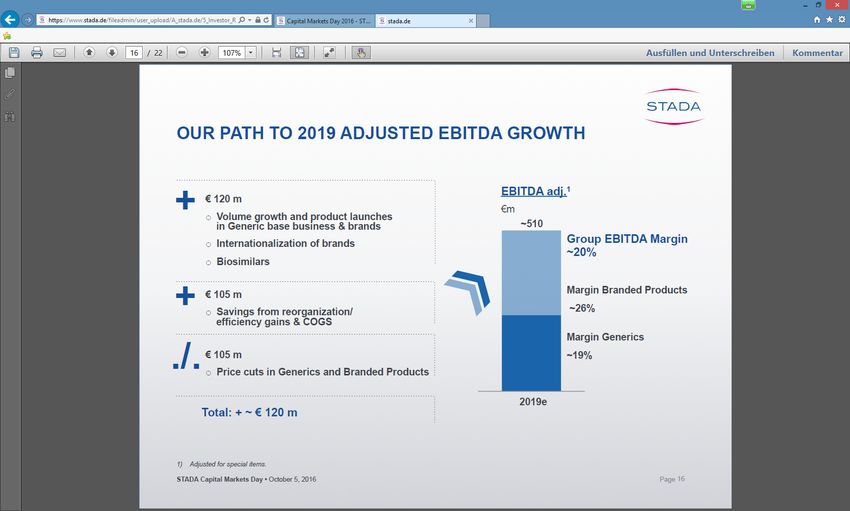Email the PDF with the envelope icon
The height and width of the screenshot is (511, 850).
[x=60, y=53]
